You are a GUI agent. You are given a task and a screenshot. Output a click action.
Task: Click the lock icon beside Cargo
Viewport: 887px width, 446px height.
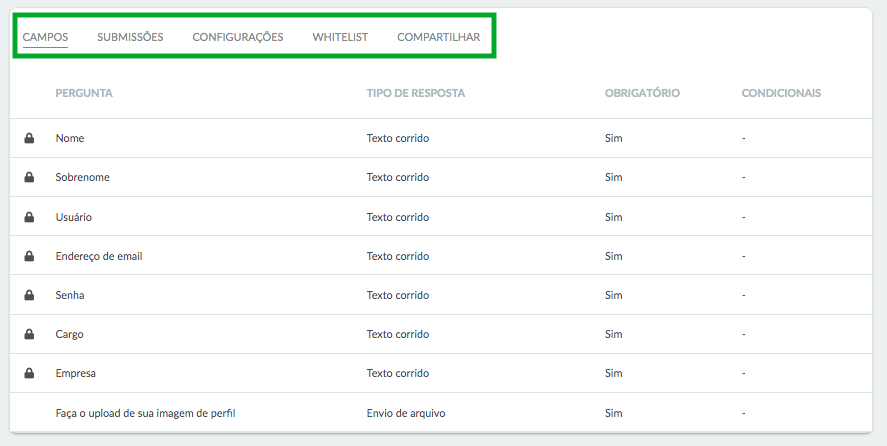pyautogui.click(x=29, y=334)
